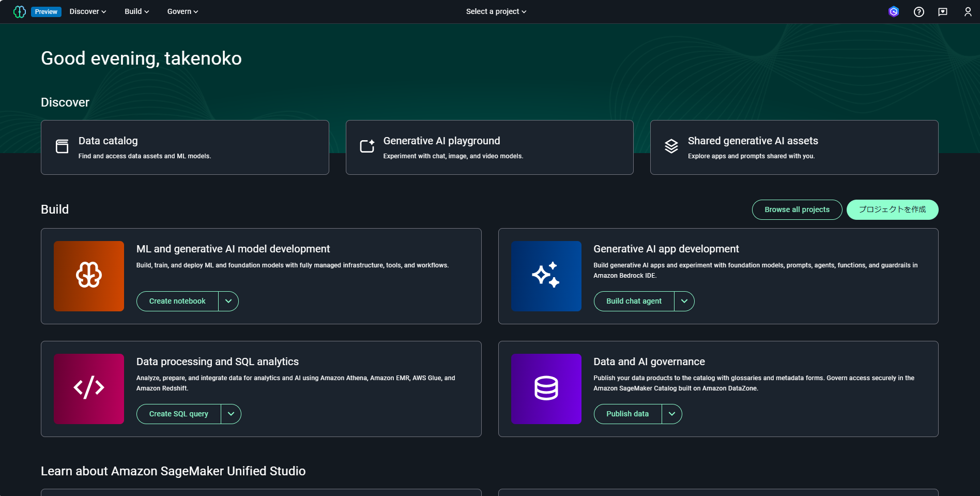Image resolution: width=980 pixels, height=496 pixels.
Task: Click the Build chat agent button
Action: (x=634, y=301)
